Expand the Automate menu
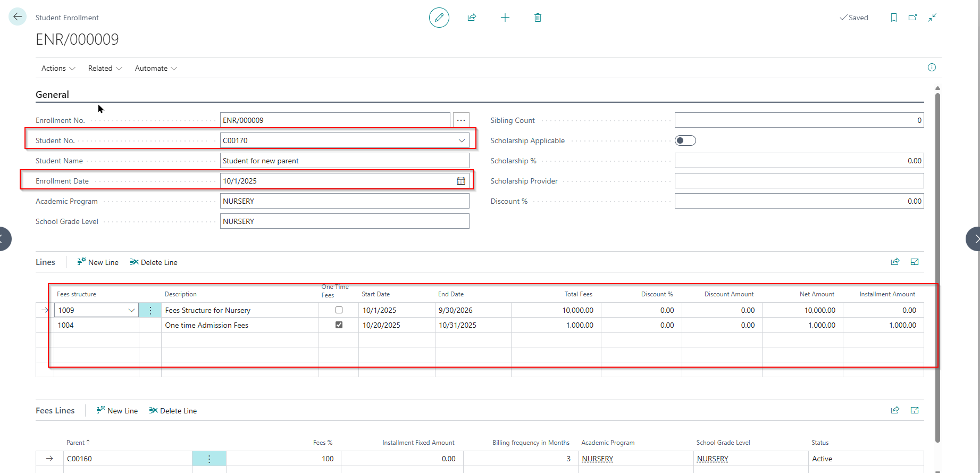The height and width of the screenshot is (473, 980). click(156, 68)
